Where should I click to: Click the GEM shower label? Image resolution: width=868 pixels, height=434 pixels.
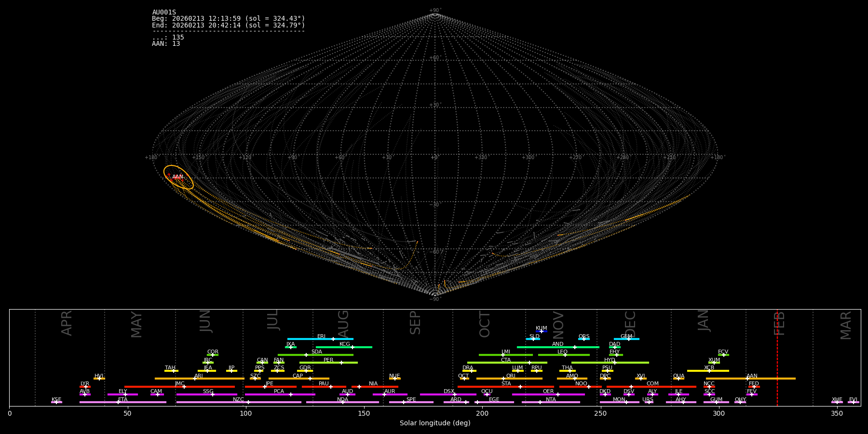click(x=626, y=337)
